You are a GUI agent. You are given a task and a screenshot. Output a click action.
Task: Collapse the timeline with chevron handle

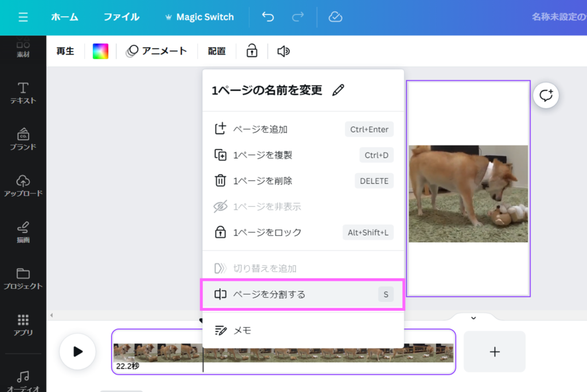point(473,318)
